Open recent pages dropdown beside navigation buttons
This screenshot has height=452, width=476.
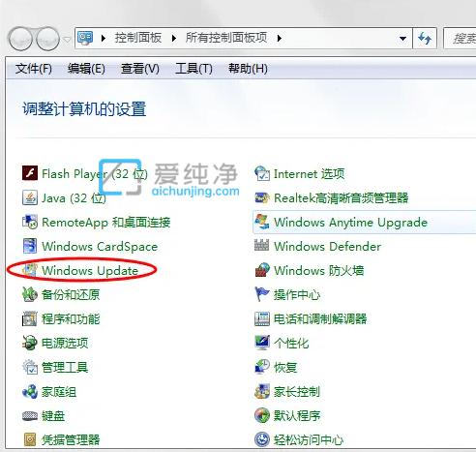(67, 40)
